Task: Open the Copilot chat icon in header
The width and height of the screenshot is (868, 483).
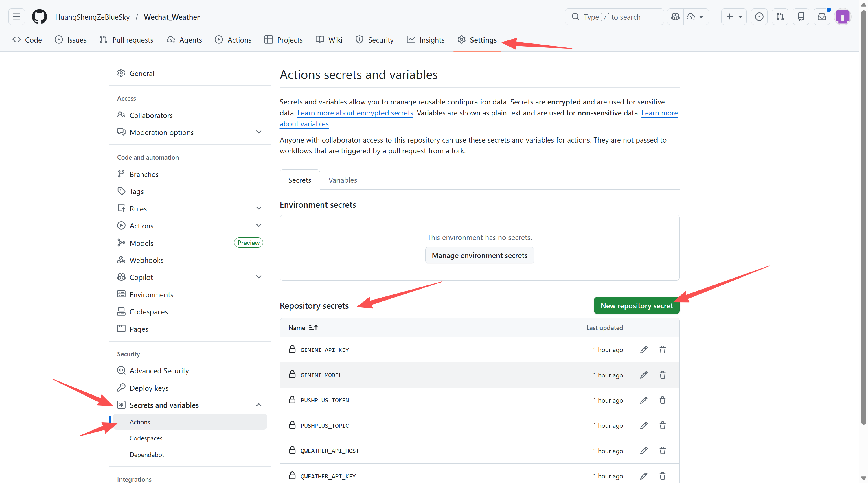Action: (x=675, y=17)
